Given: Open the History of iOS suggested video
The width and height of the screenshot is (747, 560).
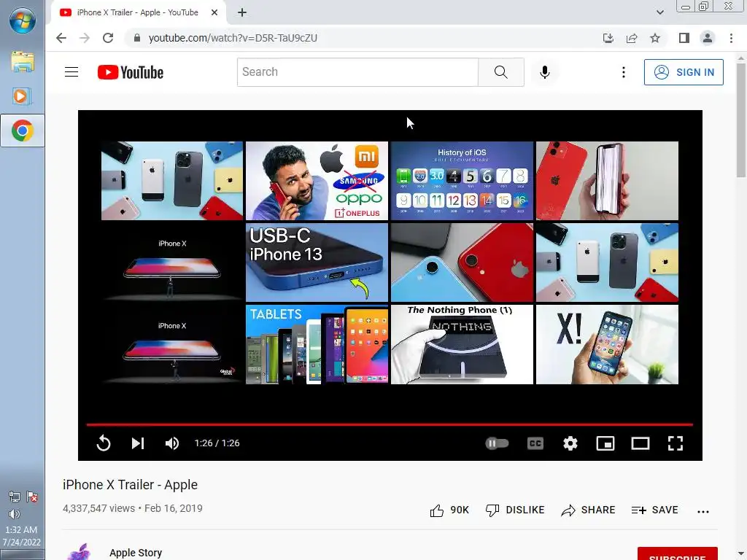Looking at the screenshot, I should [462, 181].
